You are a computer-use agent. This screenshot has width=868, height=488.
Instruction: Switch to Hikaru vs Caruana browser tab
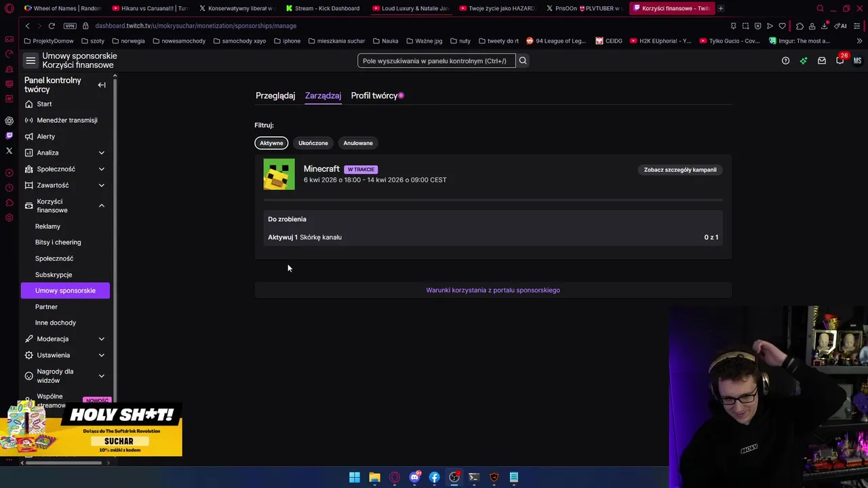pos(150,8)
